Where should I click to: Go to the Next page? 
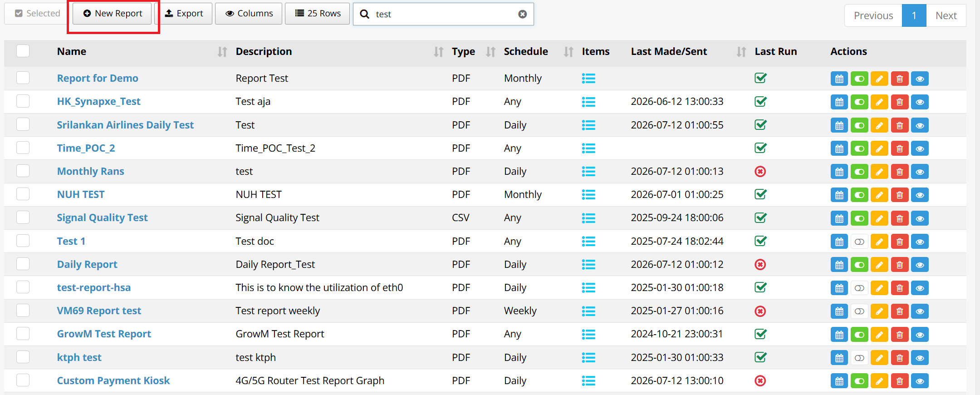pyautogui.click(x=946, y=15)
